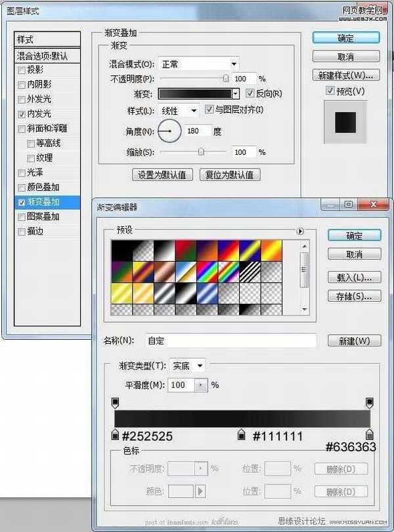394x532 pixels.
Task: Confirm with 确定 in the Gradient Editor
Action: tap(354, 235)
